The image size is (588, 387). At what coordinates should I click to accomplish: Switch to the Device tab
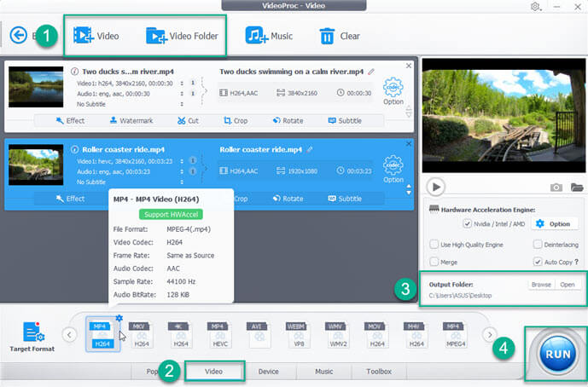pos(269,372)
